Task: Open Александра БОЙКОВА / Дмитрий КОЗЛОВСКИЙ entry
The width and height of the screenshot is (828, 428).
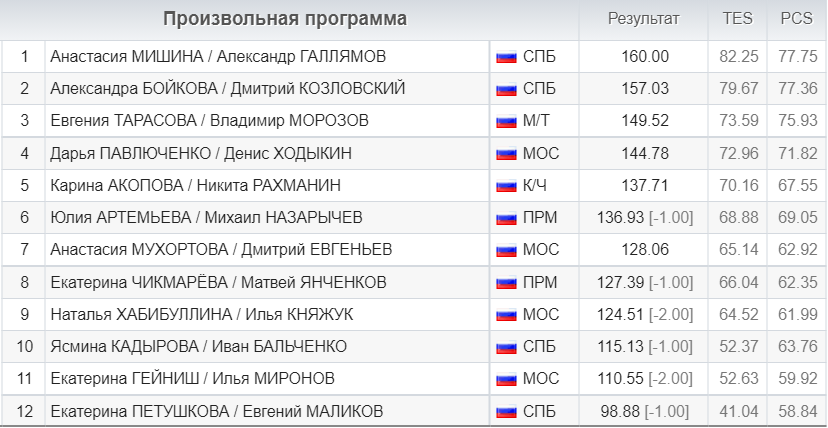Action: pos(228,89)
